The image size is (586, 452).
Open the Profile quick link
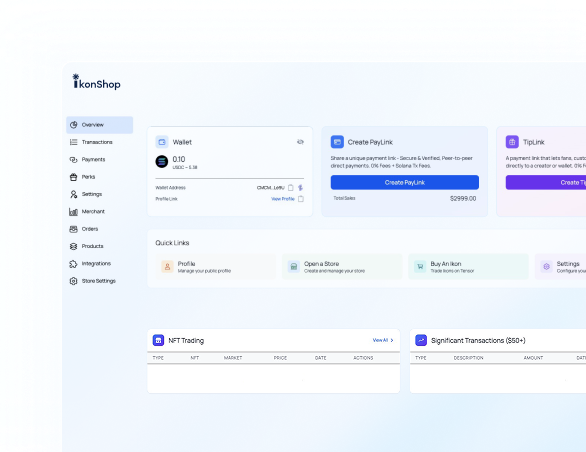216,267
